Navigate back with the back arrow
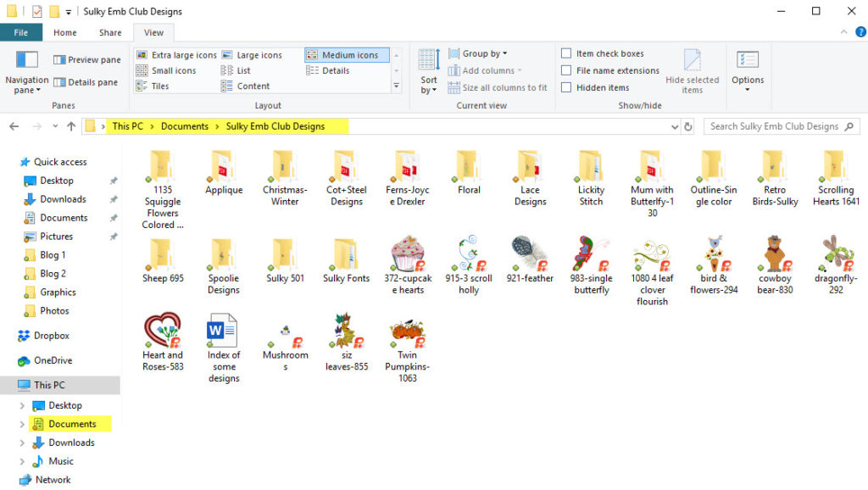868x490 pixels. coord(14,126)
